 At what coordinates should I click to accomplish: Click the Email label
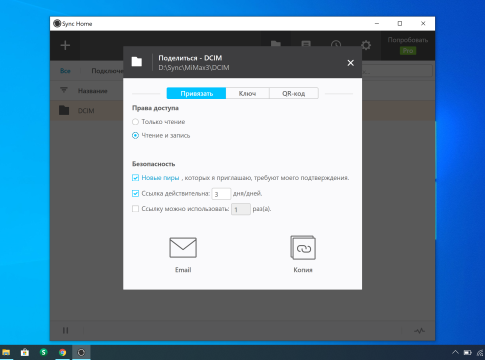tap(183, 270)
